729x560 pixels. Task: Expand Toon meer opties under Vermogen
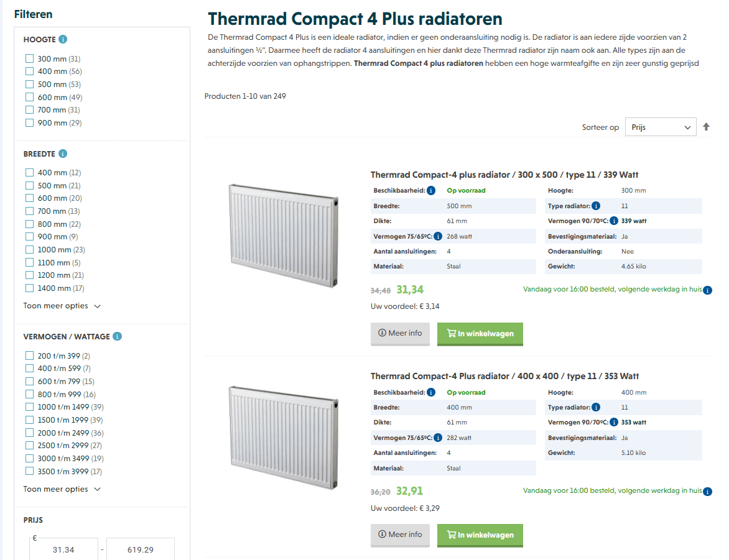tap(62, 489)
